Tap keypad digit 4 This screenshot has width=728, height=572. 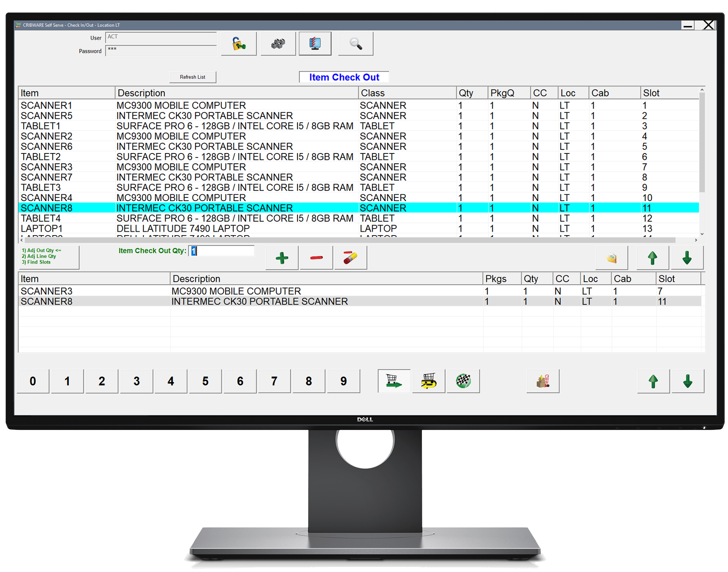pyautogui.click(x=171, y=381)
